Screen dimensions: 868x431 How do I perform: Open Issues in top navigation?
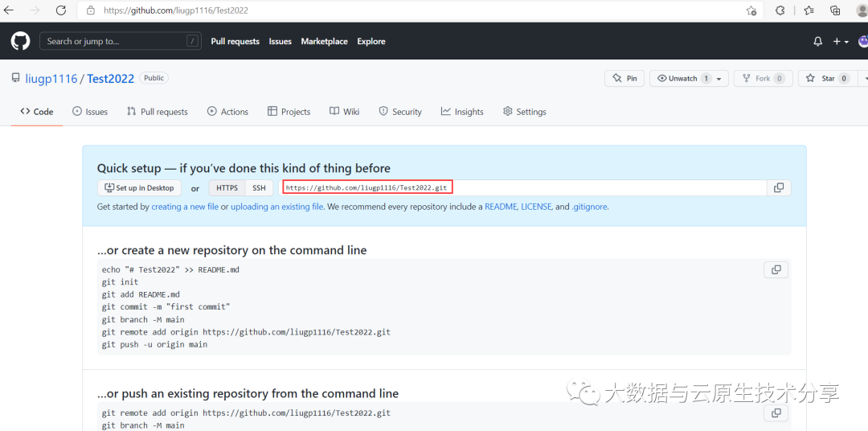coord(280,42)
